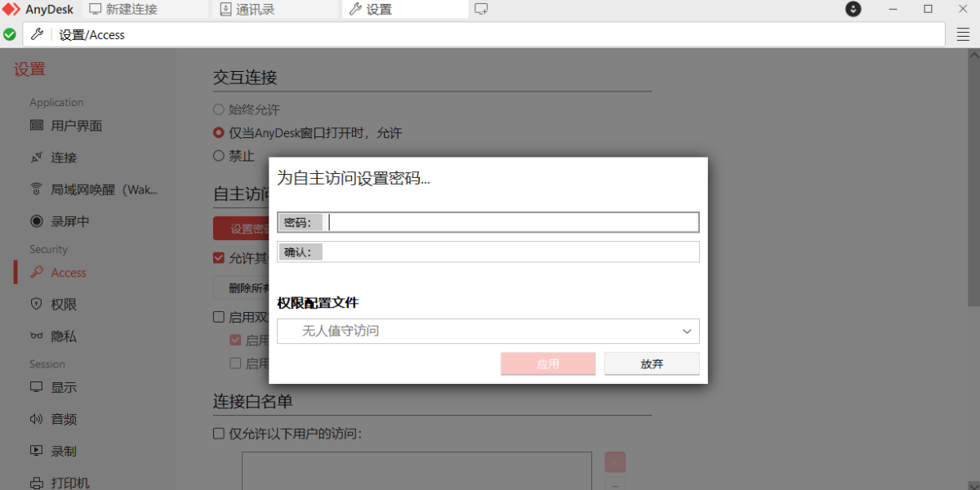Click the 确认 password input field
980x490 pixels.
[511, 252]
